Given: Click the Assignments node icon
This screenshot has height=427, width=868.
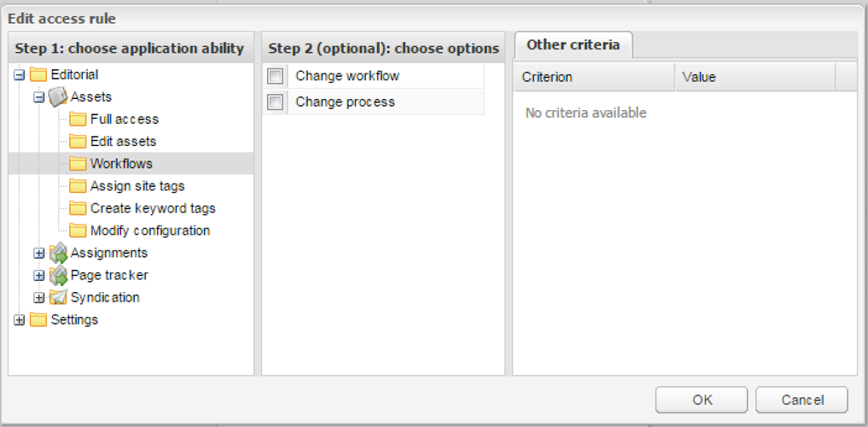Looking at the screenshot, I should tap(58, 253).
